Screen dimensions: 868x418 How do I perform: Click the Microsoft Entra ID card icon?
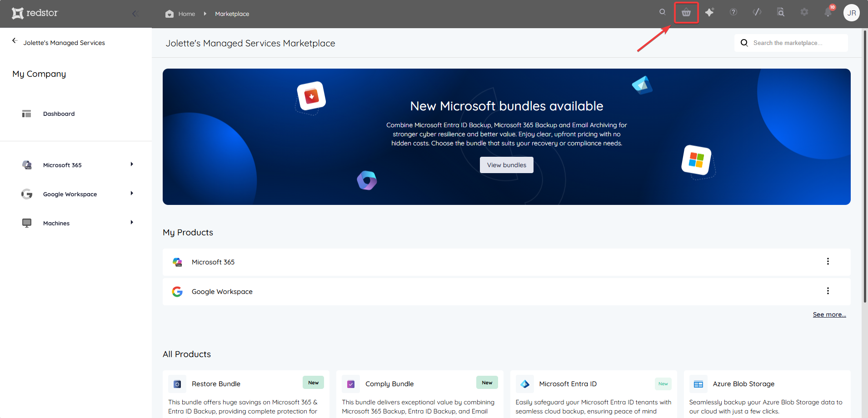tap(525, 384)
